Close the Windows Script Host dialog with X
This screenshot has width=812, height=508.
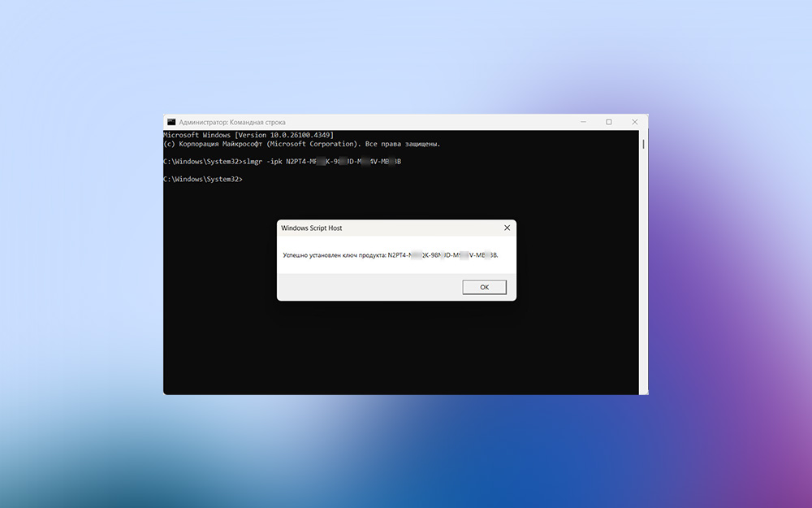tap(507, 228)
